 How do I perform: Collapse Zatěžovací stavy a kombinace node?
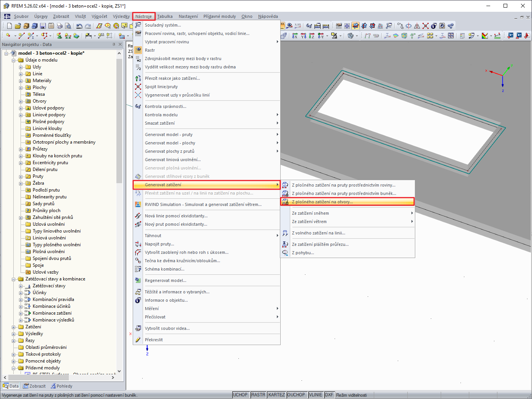pyautogui.click(x=14, y=279)
